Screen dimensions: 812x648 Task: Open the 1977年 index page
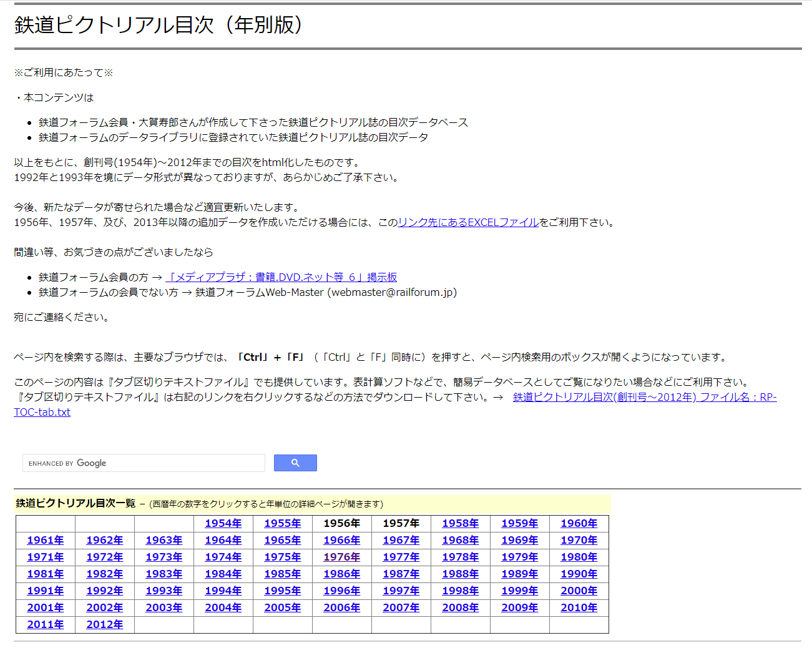401,557
